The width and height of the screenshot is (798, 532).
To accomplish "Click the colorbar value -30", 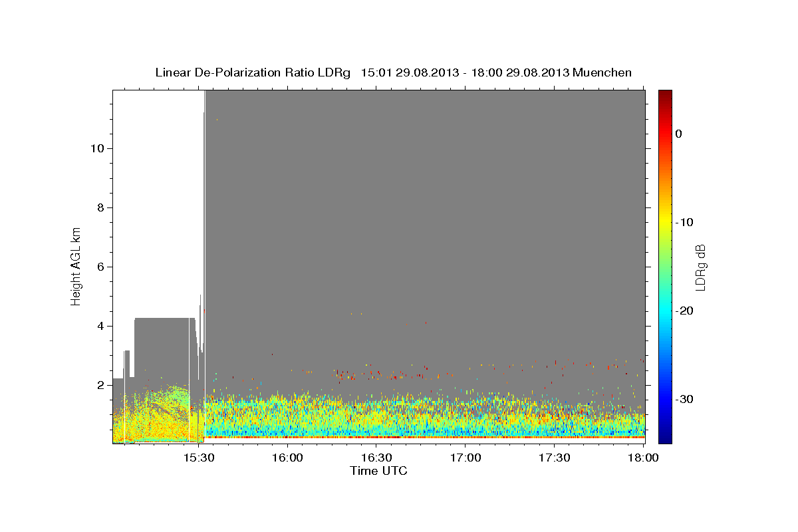I will coord(684,399).
